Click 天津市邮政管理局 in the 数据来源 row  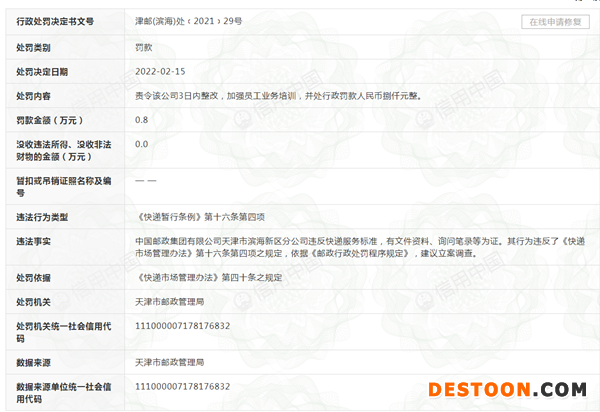pyautogui.click(x=169, y=361)
